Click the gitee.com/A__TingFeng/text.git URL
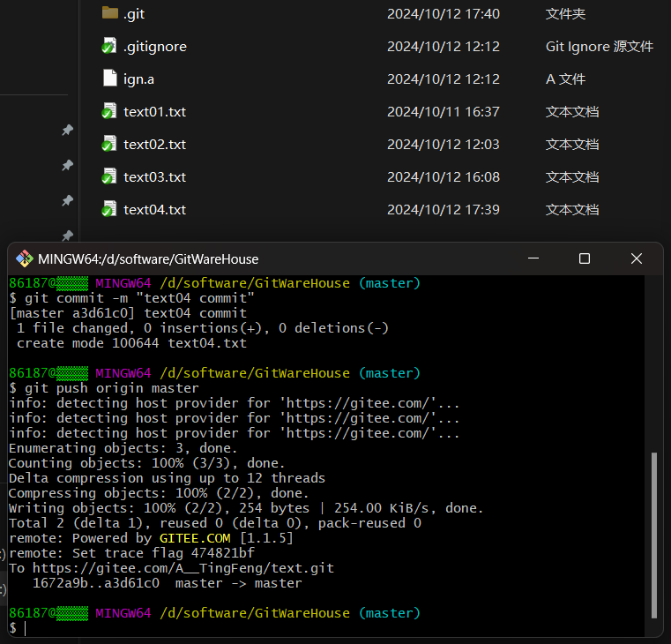Image resolution: width=671 pixels, height=644 pixels. click(x=183, y=568)
